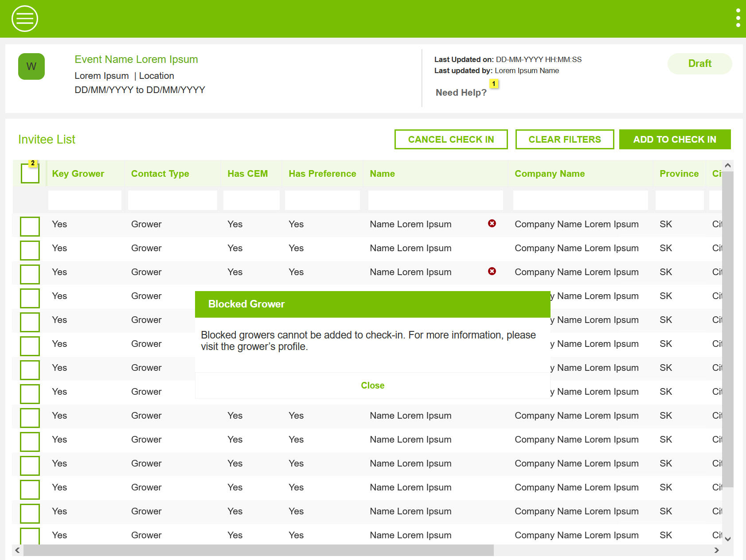The width and height of the screenshot is (746, 560).
Task: Click blocked icon in first table row
Action: point(492,223)
